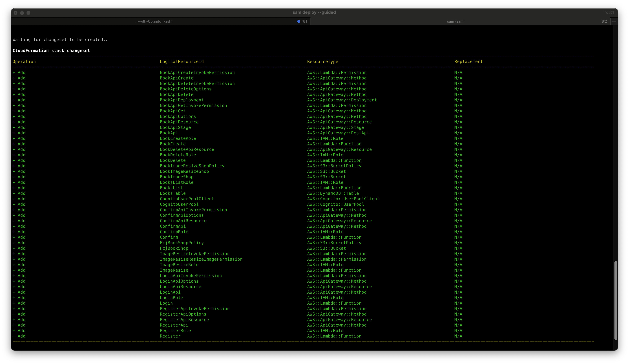629x364 pixels.
Task: Click the Replacement column header
Action: pos(468,62)
